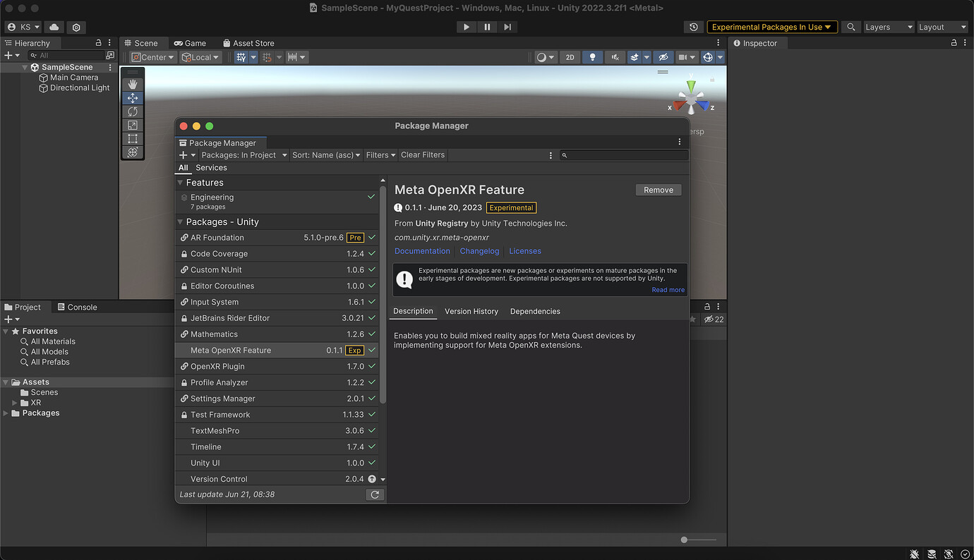
Task: Activate the Rotate tool
Action: pos(133,111)
